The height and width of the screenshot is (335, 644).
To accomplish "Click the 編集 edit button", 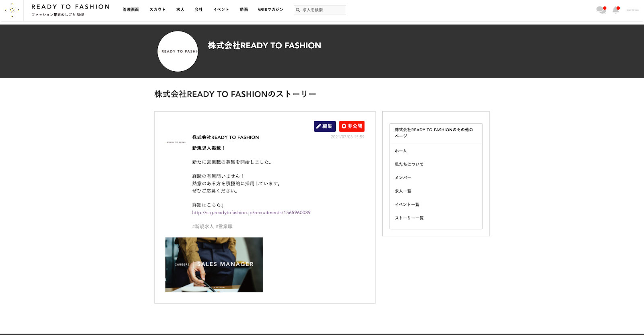I will point(324,126).
